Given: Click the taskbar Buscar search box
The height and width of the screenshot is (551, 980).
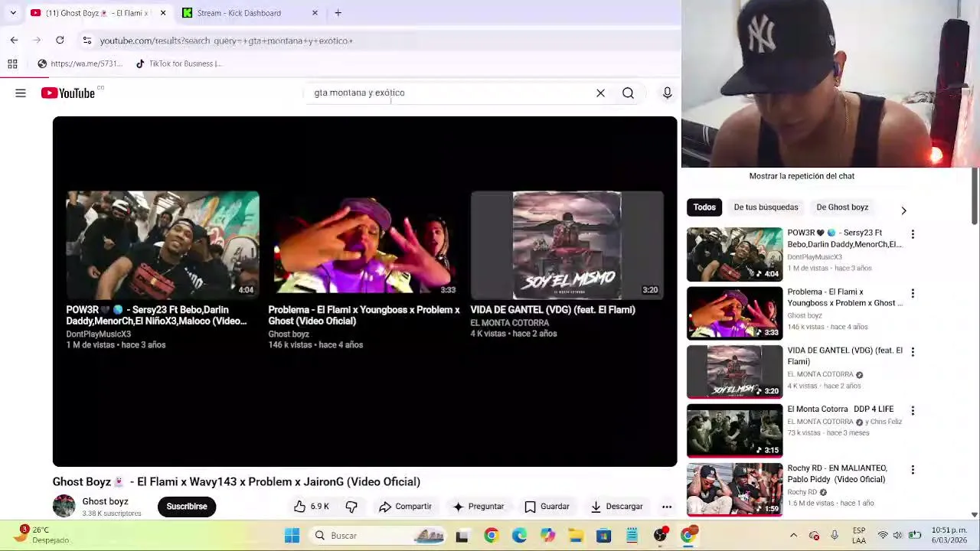Looking at the screenshot, I should (x=379, y=536).
